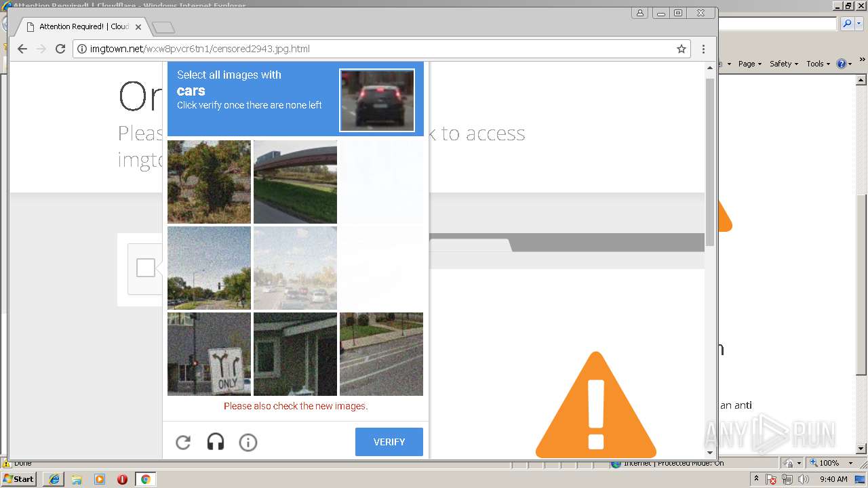The image size is (868, 488).
Task: Click the 9:40 AM system clock
Action: pyautogui.click(x=833, y=479)
